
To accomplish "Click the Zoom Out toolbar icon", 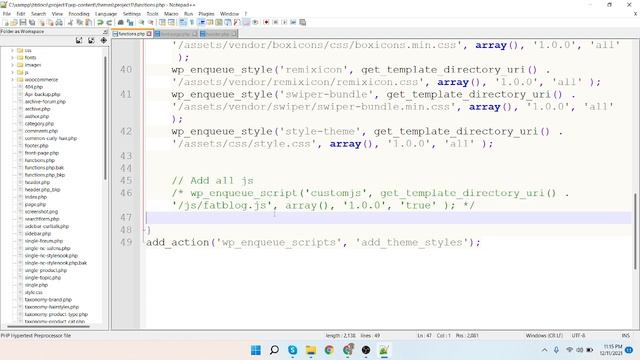I will (x=151, y=22).
